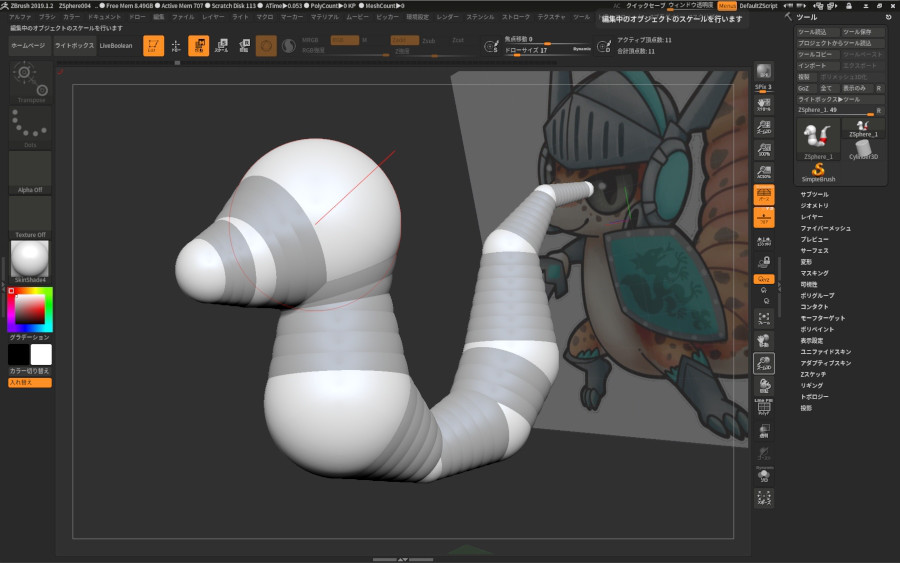Click the Zoom3D view icon
This screenshot has width=900, height=563.
point(764,363)
